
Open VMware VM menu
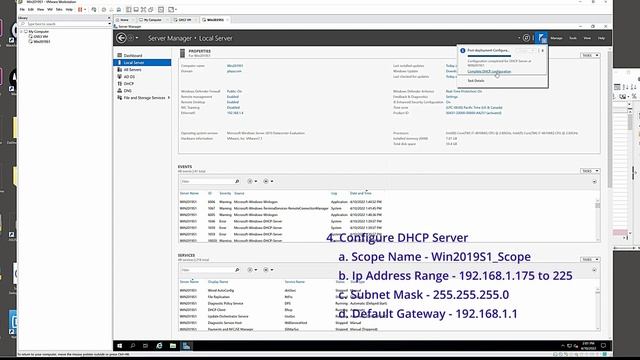(x=50, y=9)
